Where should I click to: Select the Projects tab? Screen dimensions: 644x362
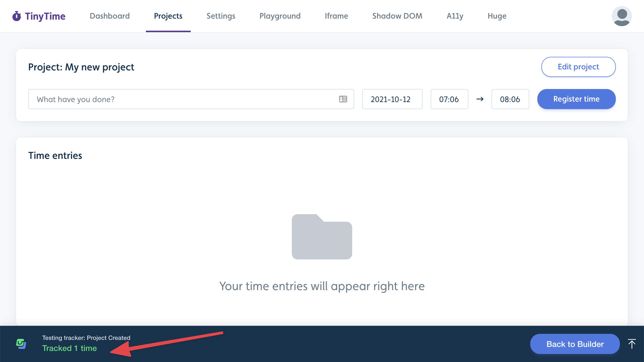[x=168, y=16]
